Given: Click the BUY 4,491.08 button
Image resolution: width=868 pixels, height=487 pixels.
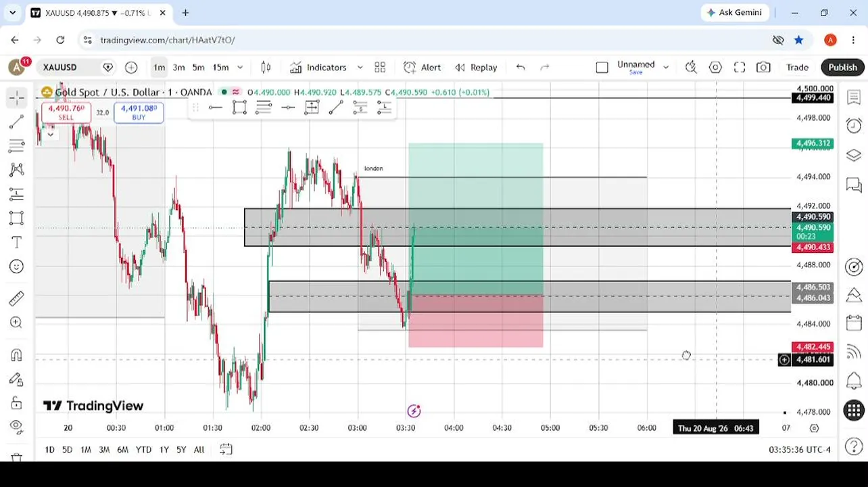Looking at the screenshot, I should tap(139, 112).
